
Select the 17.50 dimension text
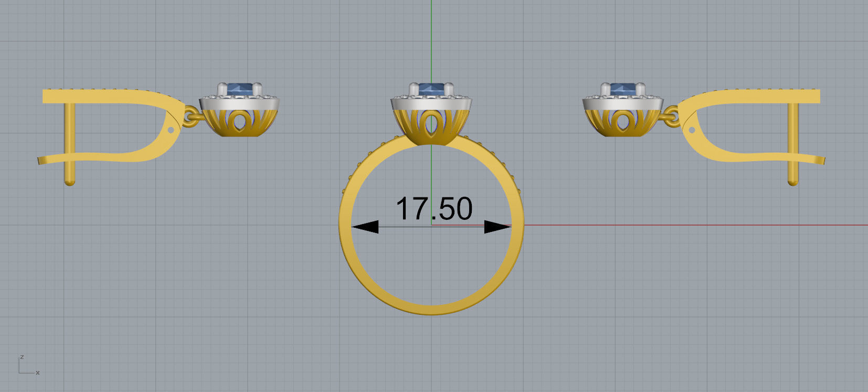coord(434,209)
